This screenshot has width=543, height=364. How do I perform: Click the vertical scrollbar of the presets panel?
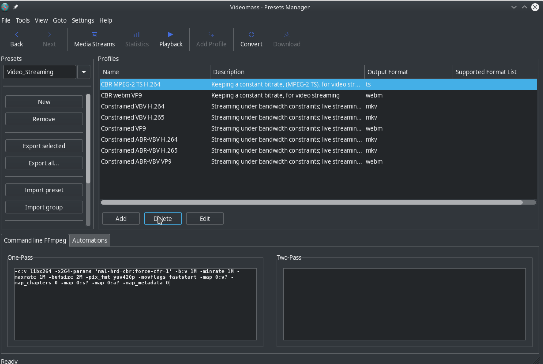pos(88,139)
